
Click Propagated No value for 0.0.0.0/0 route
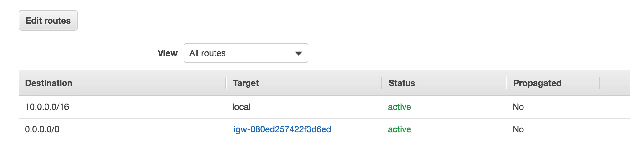(518, 129)
